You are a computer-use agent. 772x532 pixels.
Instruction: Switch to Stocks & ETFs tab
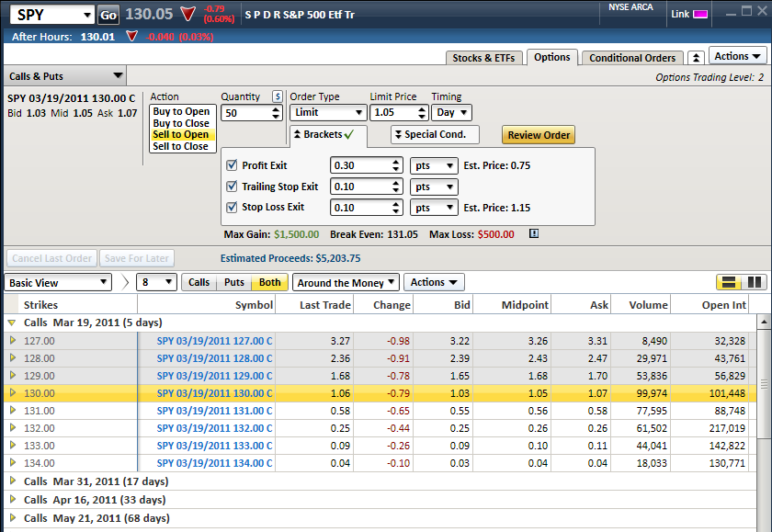pos(483,58)
